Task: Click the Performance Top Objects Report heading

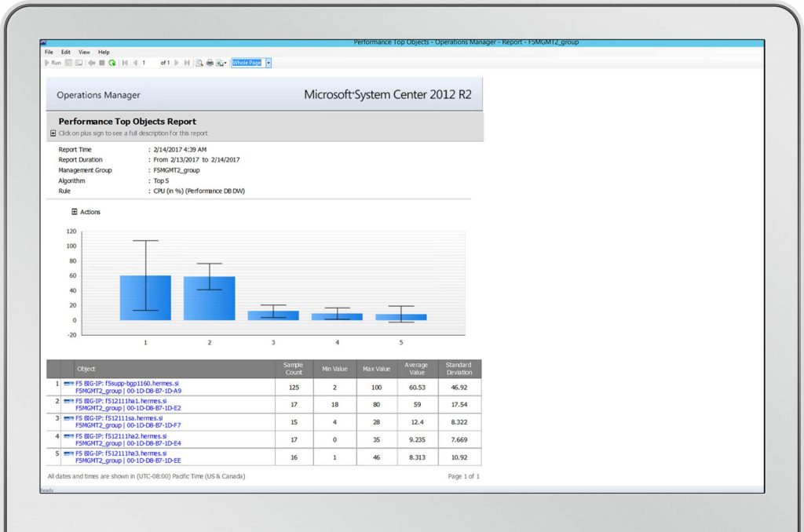Action: point(127,122)
